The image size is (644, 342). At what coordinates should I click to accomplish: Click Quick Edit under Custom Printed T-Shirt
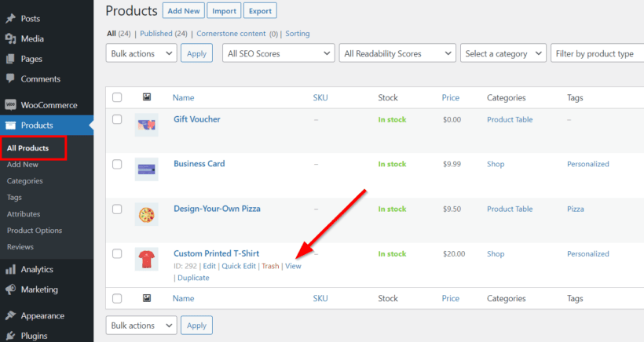[x=239, y=266]
